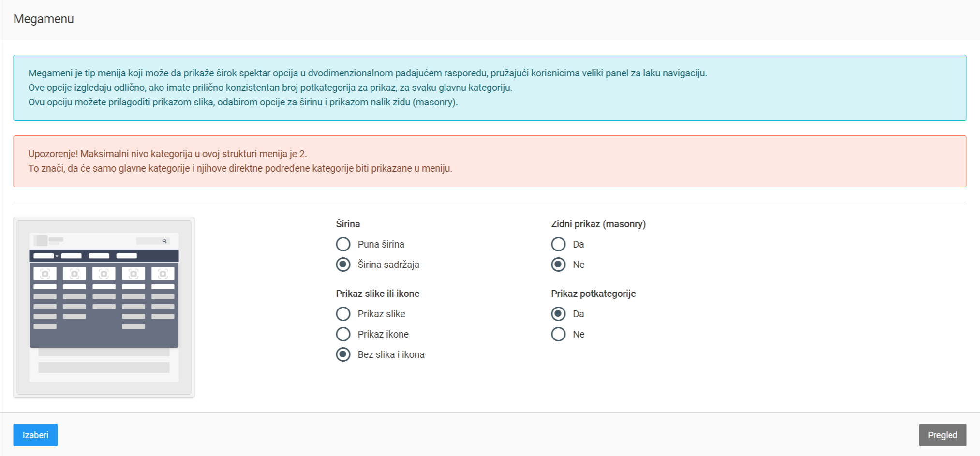Open the Pregled preview
Viewport: 980px width, 456px height.
coord(941,435)
